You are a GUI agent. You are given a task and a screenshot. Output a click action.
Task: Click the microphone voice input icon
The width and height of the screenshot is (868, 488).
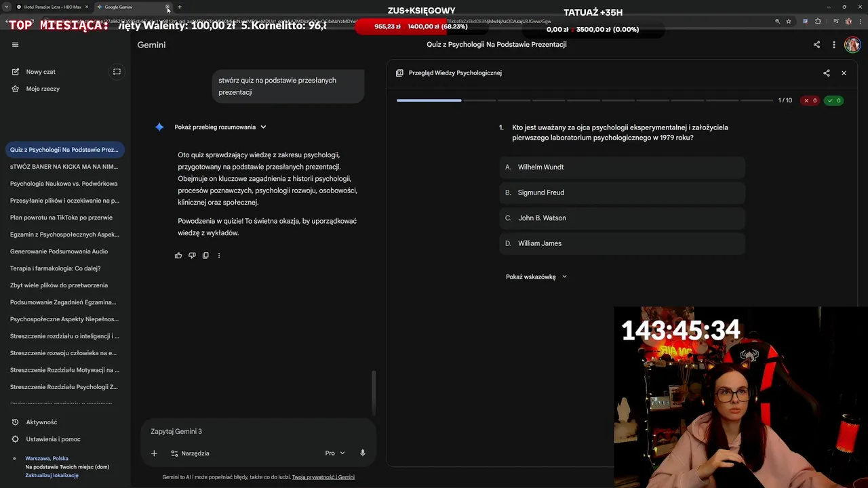[363, 453]
